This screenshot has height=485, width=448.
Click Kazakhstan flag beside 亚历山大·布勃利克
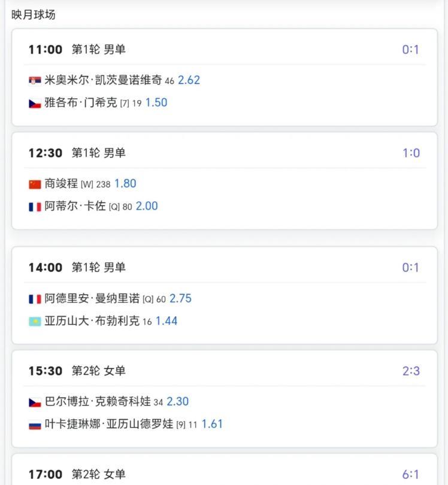coord(35,322)
